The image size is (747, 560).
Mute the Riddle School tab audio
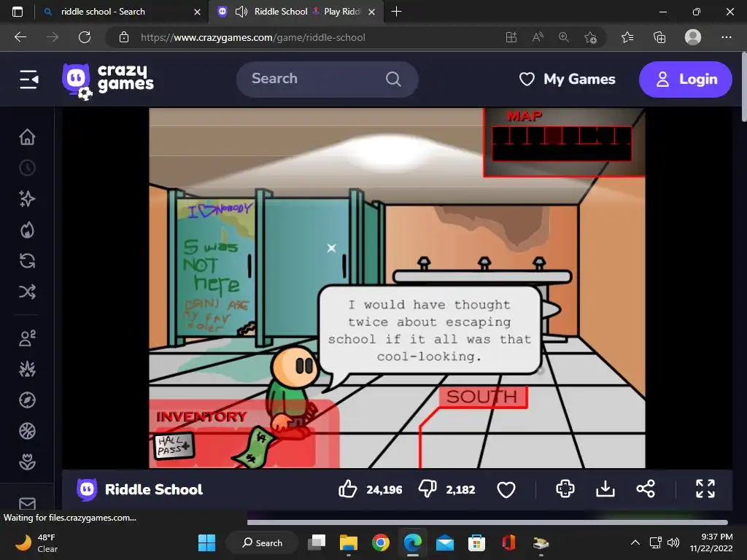point(241,12)
